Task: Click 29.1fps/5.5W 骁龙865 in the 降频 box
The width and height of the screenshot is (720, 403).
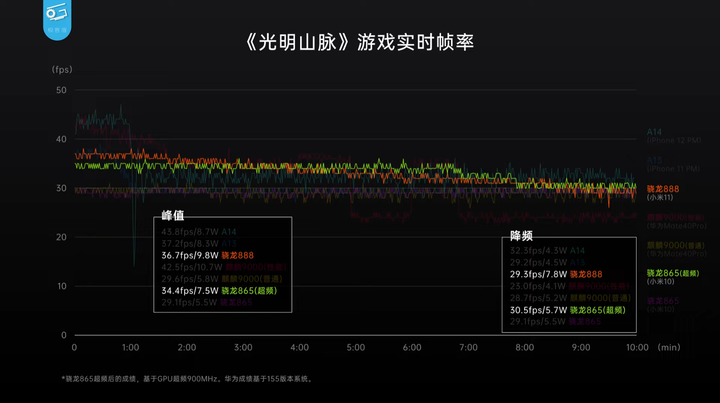Action: click(x=556, y=322)
